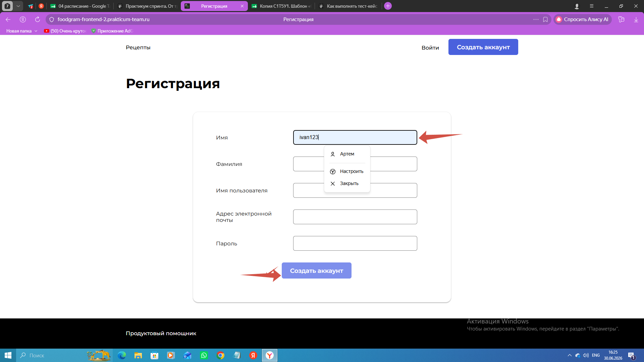
Task: Go back using the browser back arrow
Action: click(8, 19)
